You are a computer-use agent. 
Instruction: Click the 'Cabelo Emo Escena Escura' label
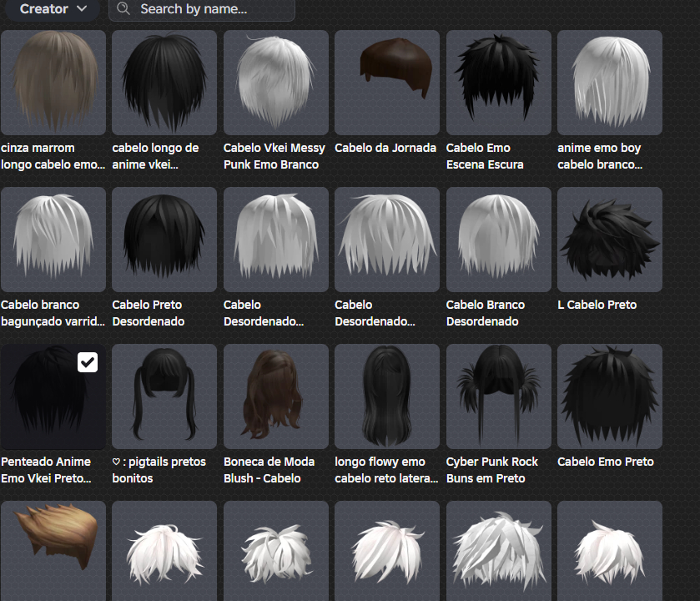coord(485,156)
